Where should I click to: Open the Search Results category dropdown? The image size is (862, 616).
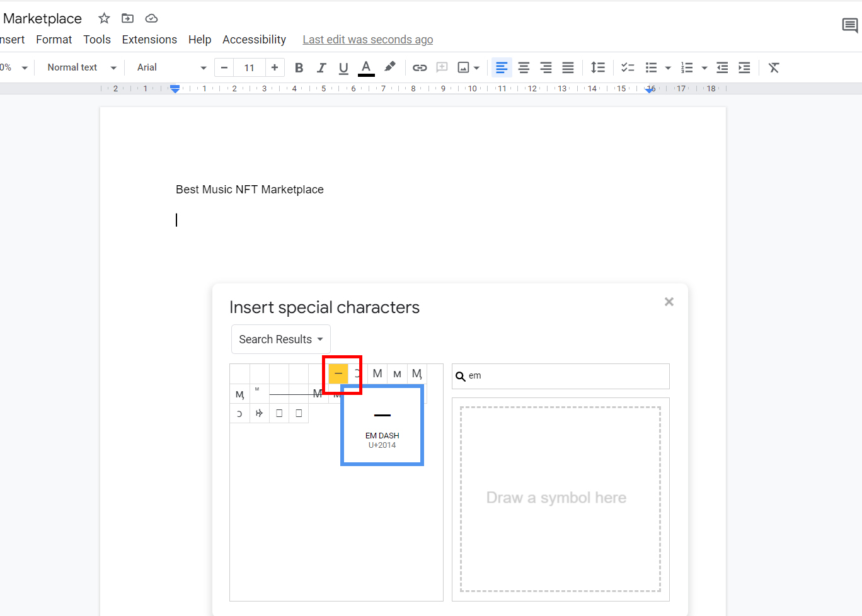[280, 339]
